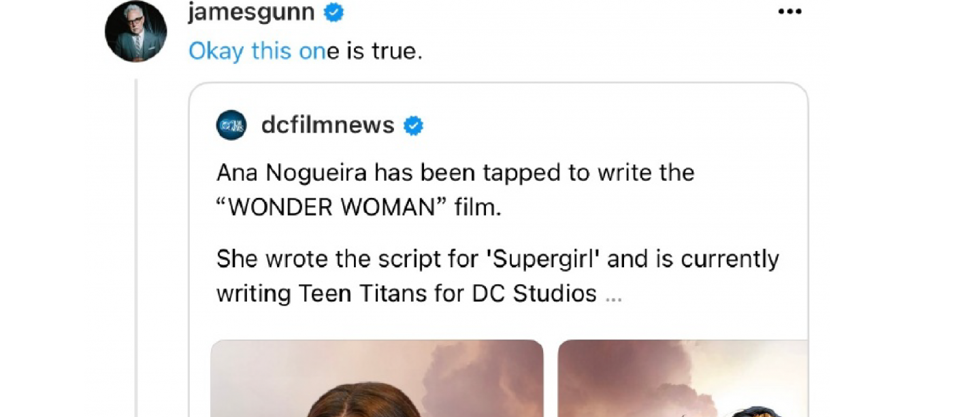Screen dimensions: 980x417
Task: Open the jamesgunn username link
Action: coord(251,12)
